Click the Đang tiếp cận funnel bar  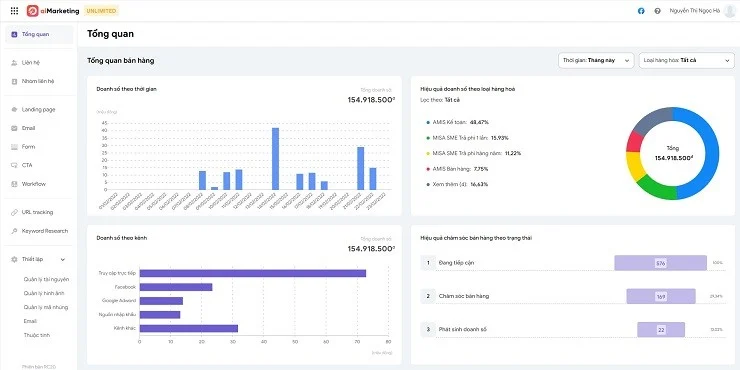click(660, 263)
